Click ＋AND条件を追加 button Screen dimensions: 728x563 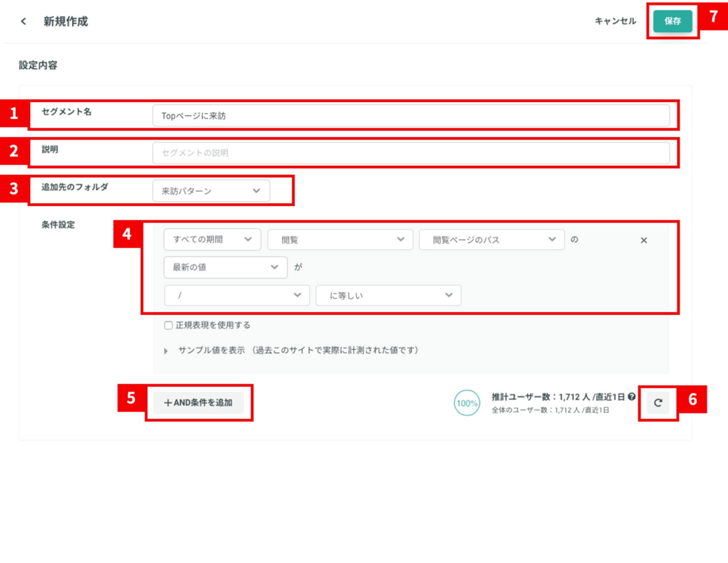point(198,403)
